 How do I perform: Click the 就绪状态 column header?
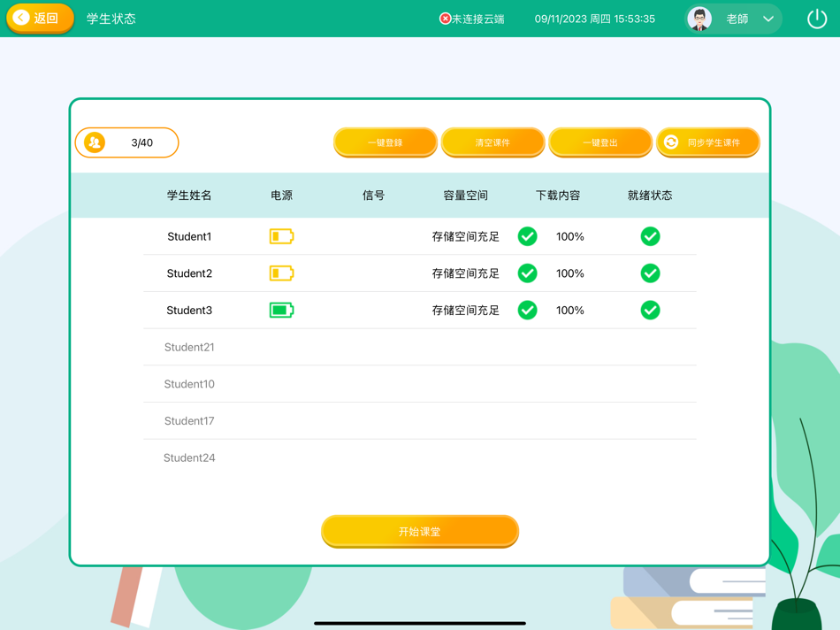pos(650,196)
